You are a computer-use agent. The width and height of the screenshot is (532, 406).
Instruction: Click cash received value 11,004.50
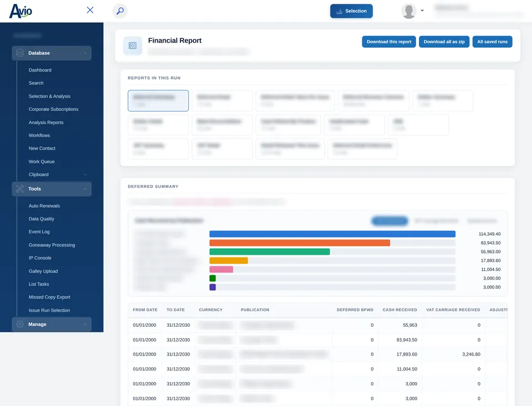pyautogui.click(x=407, y=369)
